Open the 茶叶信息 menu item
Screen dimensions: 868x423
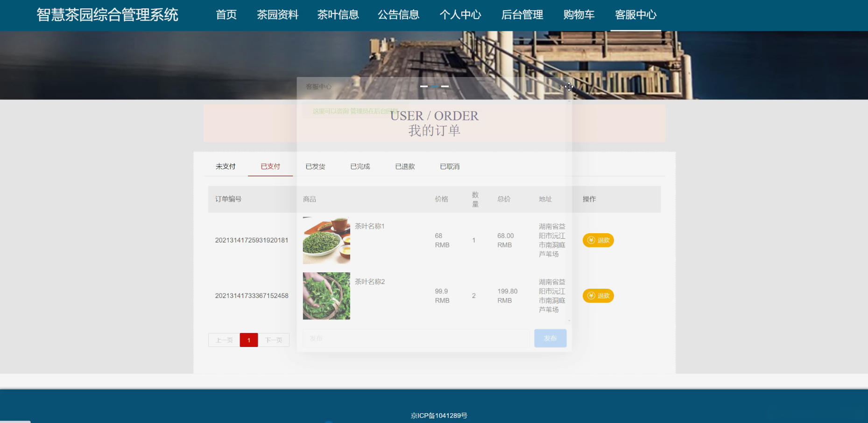338,15
